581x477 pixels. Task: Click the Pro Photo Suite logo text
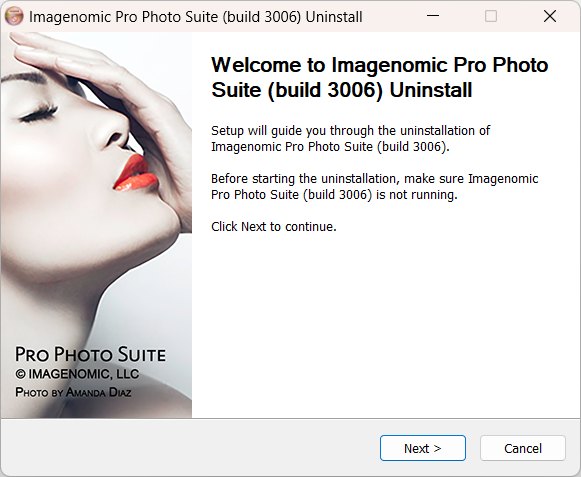90,354
